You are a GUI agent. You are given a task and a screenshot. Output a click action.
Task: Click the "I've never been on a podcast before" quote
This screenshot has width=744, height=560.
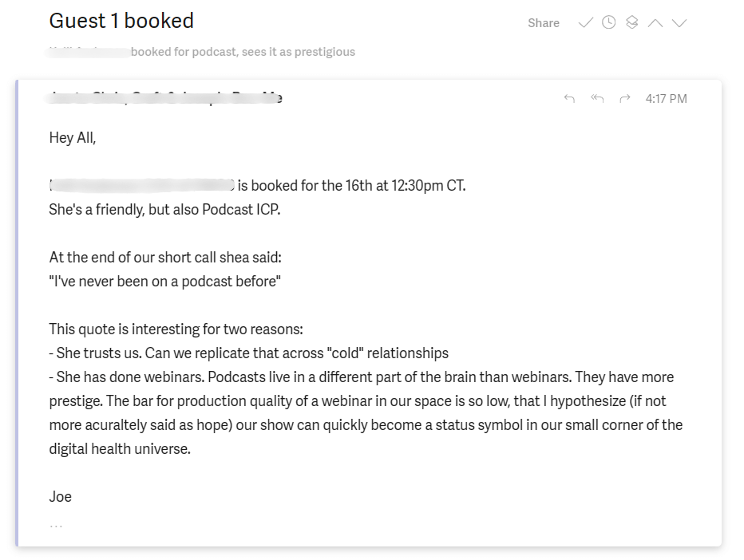click(x=165, y=282)
